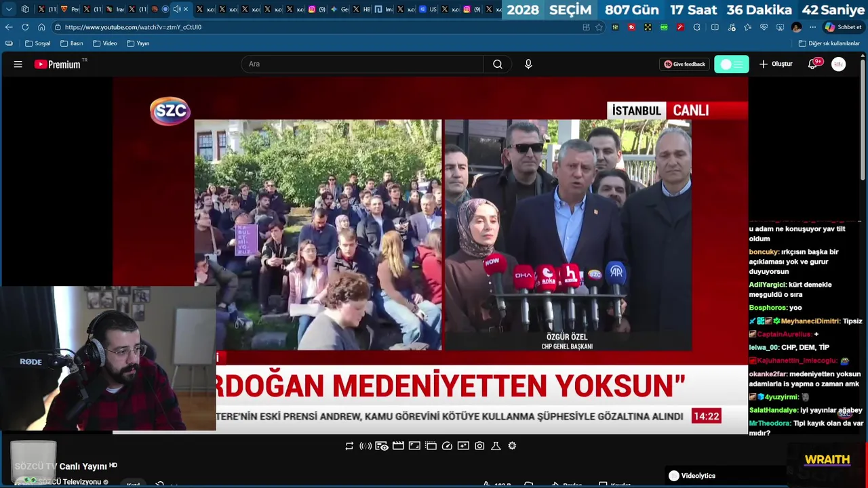The height and width of the screenshot is (488, 868).
Task: Open the music note media control icon
Action: pos(732,27)
